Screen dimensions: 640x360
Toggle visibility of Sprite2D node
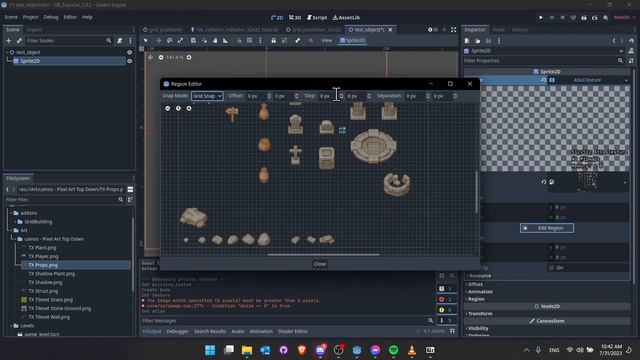[x=129, y=61]
